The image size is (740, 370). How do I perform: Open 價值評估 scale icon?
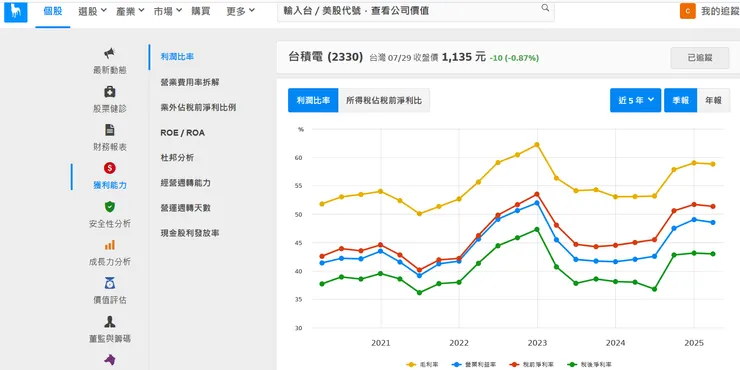(x=109, y=283)
